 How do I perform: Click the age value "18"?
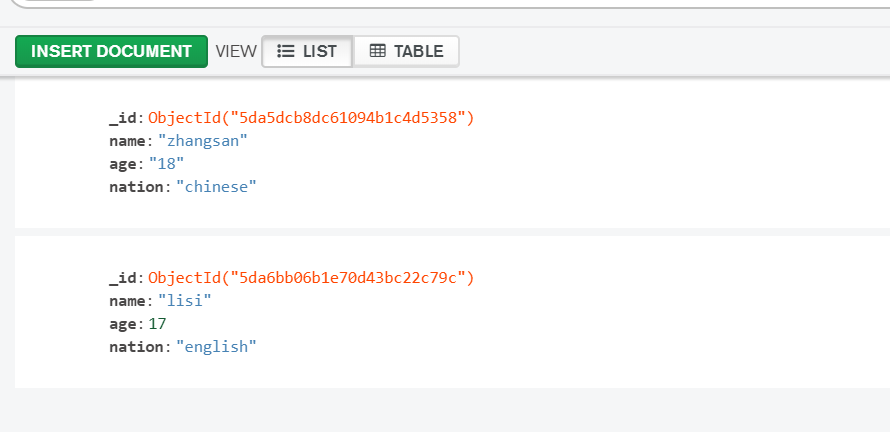pos(166,164)
